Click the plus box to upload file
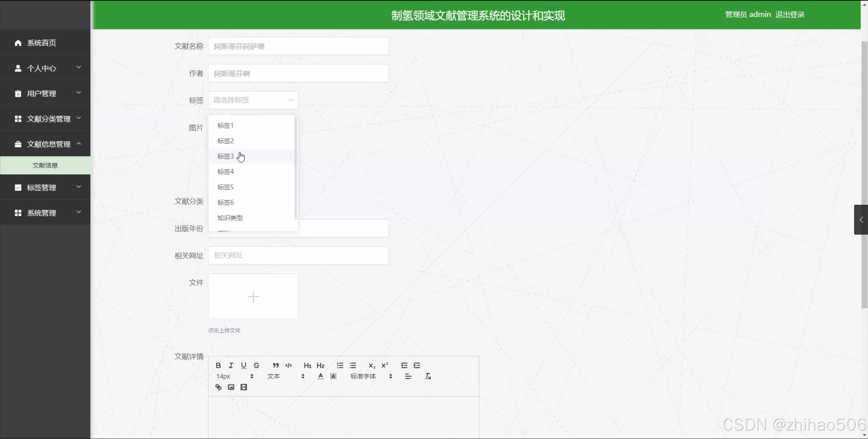 (x=253, y=296)
